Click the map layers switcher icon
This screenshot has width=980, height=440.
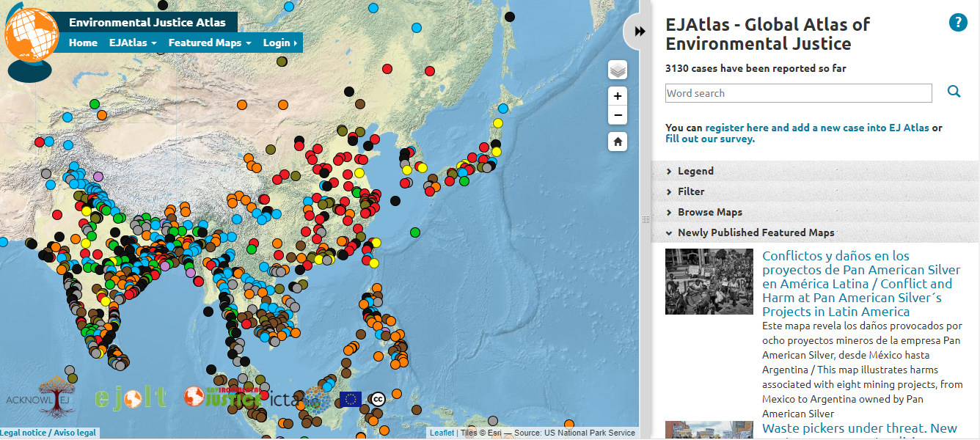tap(618, 70)
